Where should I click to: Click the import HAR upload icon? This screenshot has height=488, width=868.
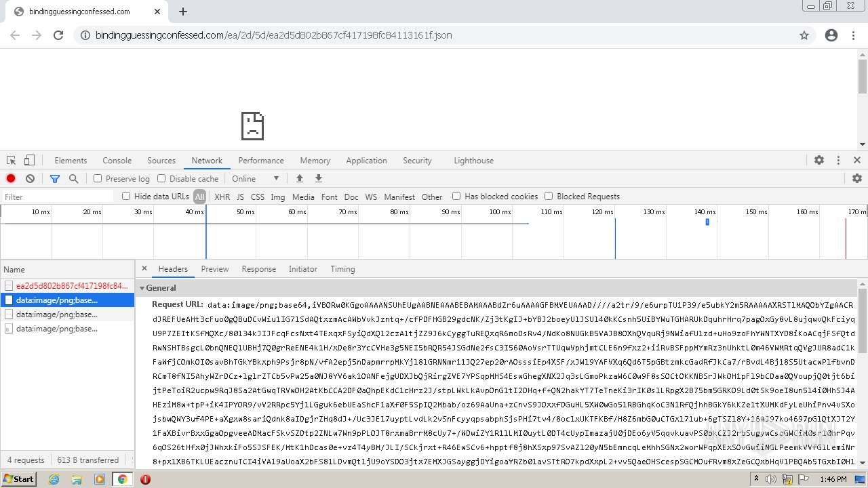point(299,178)
